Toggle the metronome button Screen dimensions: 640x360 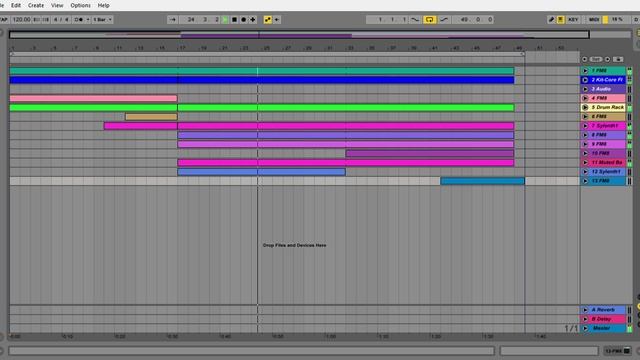78,20
